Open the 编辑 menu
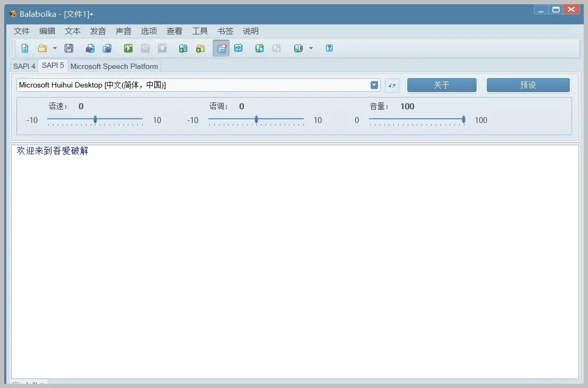Image resolution: width=588 pixels, height=388 pixels. (47, 31)
